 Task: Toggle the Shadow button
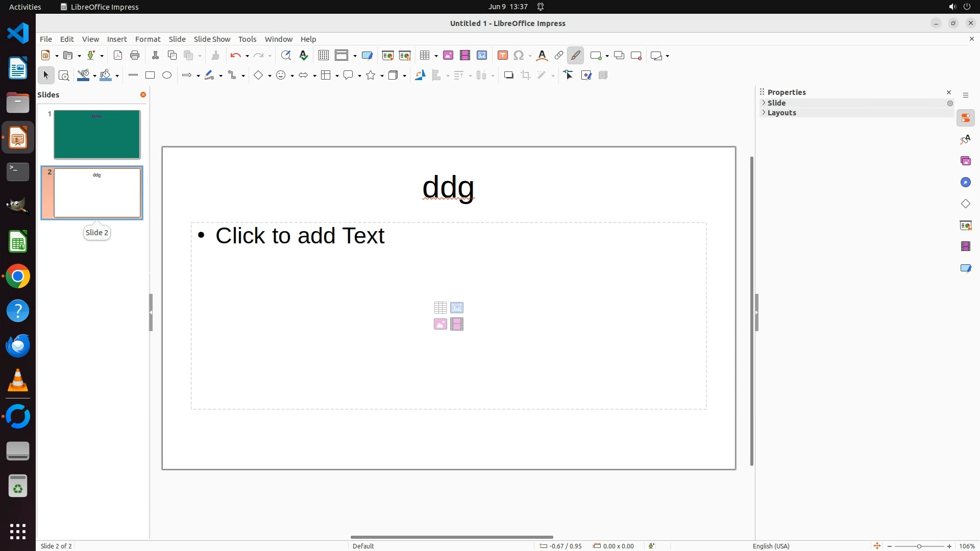point(508,76)
